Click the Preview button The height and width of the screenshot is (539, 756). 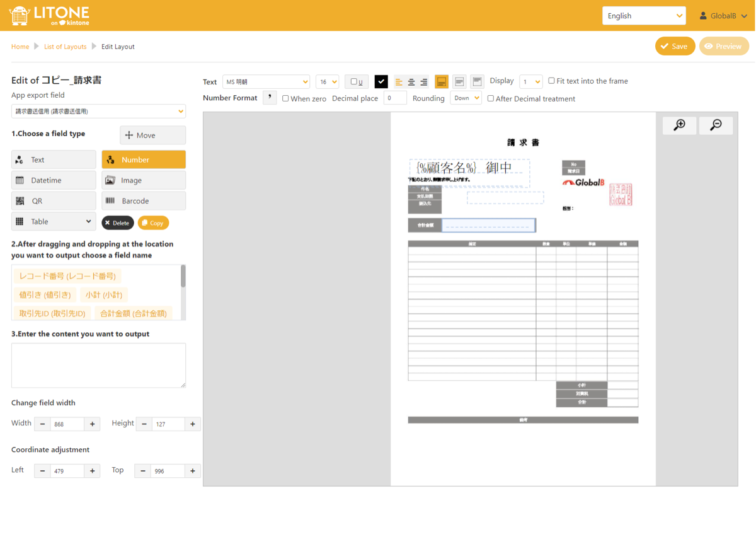[724, 46]
